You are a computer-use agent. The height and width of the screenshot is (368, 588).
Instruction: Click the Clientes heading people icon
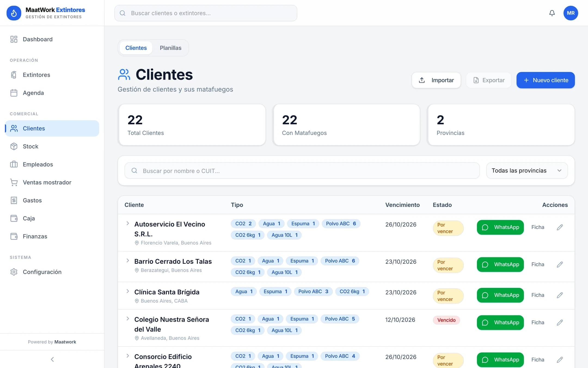124,74
